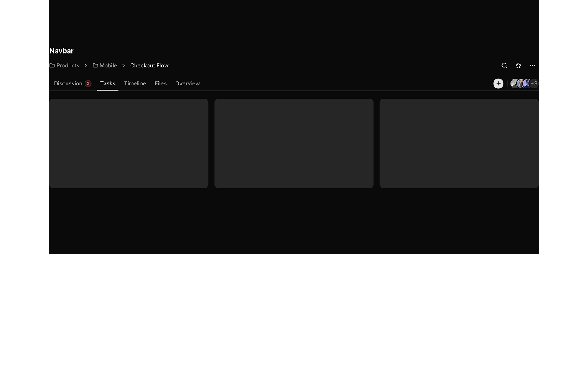Open the Timeline tab

[135, 83]
